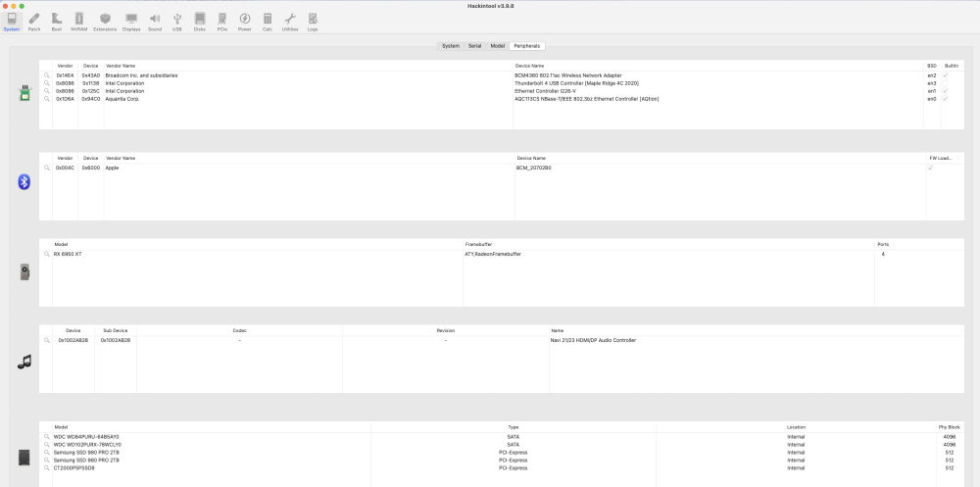Image resolution: width=980 pixels, height=487 pixels.
Task: Select the BCM_2070B0 Bluetooth device name
Action: coord(534,169)
